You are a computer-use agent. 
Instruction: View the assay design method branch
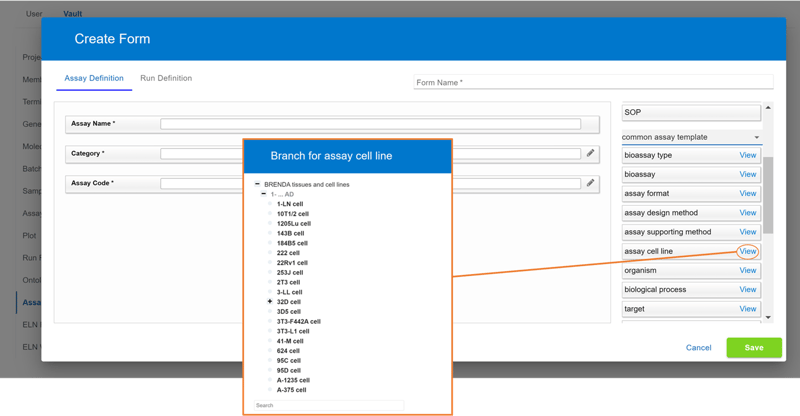747,213
